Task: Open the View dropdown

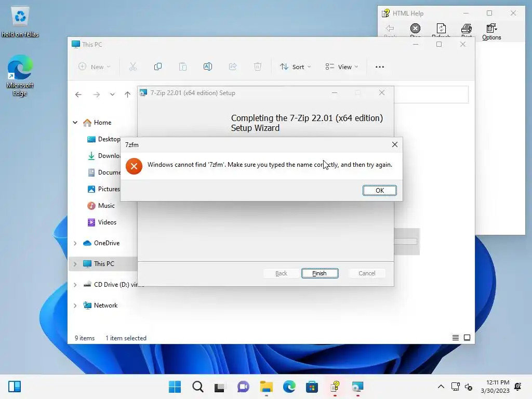Action: pyautogui.click(x=342, y=67)
